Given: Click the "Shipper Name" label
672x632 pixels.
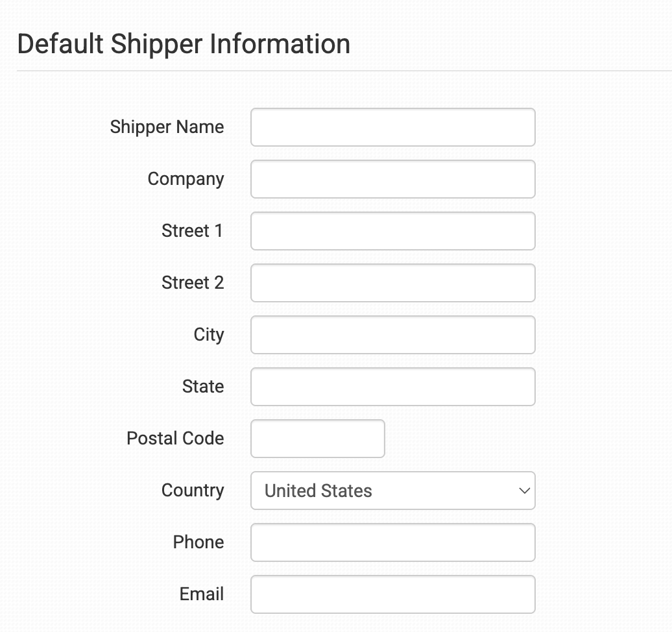Looking at the screenshot, I should (x=167, y=127).
